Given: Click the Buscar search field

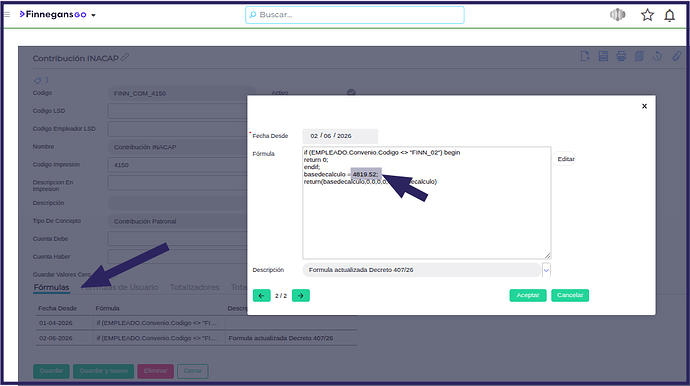Looking at the screenshot, I should point(355,15).
